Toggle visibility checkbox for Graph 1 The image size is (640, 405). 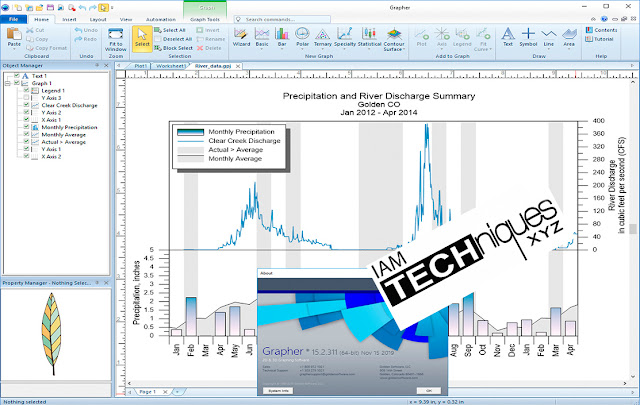[17, 83]
